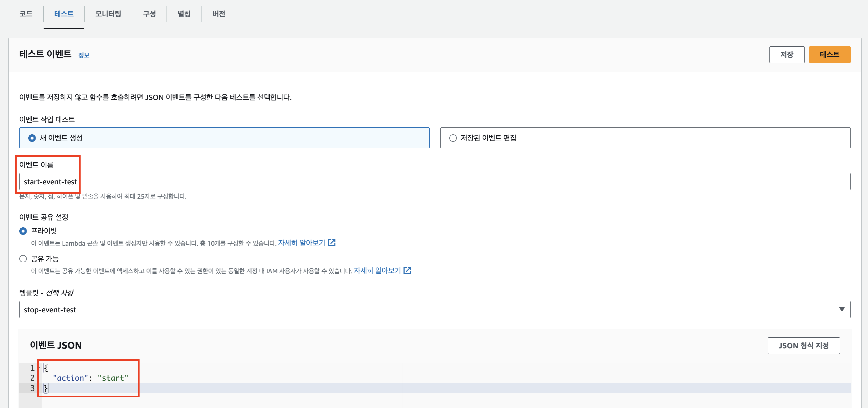This screenshot has width=868, height=408.
Task: Select 새 이벤트 생성 radio option
Action: click(32, 138)
